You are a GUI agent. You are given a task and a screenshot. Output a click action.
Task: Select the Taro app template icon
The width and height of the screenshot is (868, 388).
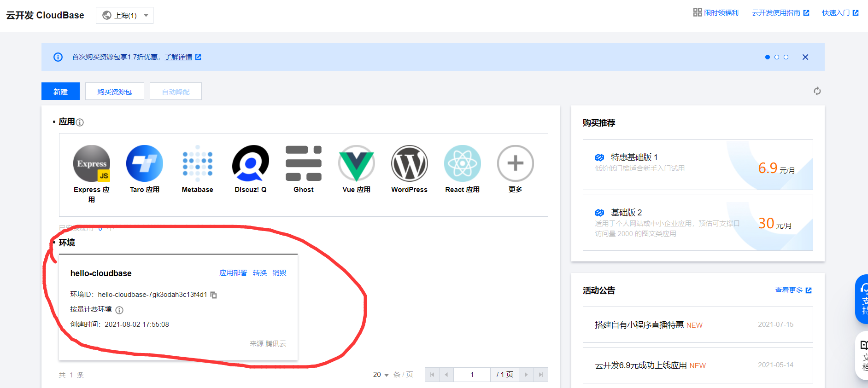pyautogui.click(x=145, y=163)
